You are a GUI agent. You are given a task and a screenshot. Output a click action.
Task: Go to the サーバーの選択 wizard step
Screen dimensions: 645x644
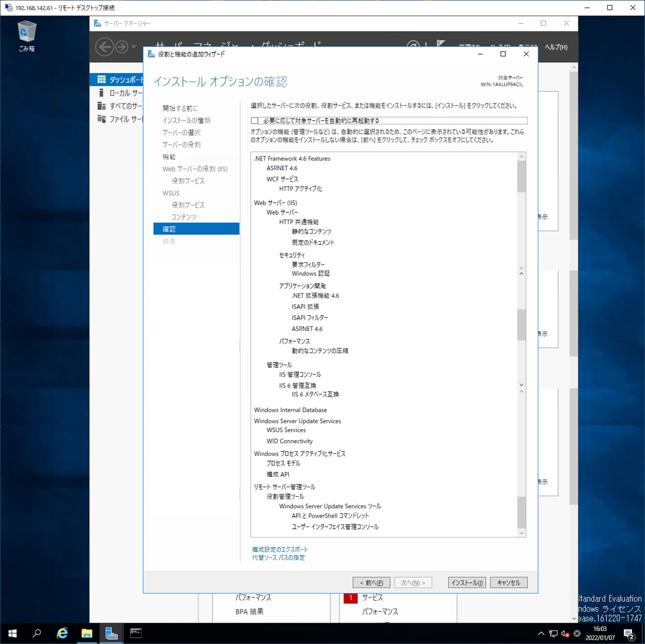181,132
